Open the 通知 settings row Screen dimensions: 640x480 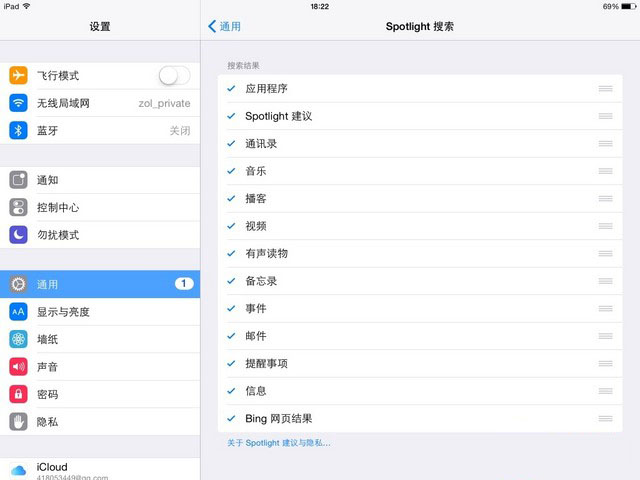coord(100,180)
